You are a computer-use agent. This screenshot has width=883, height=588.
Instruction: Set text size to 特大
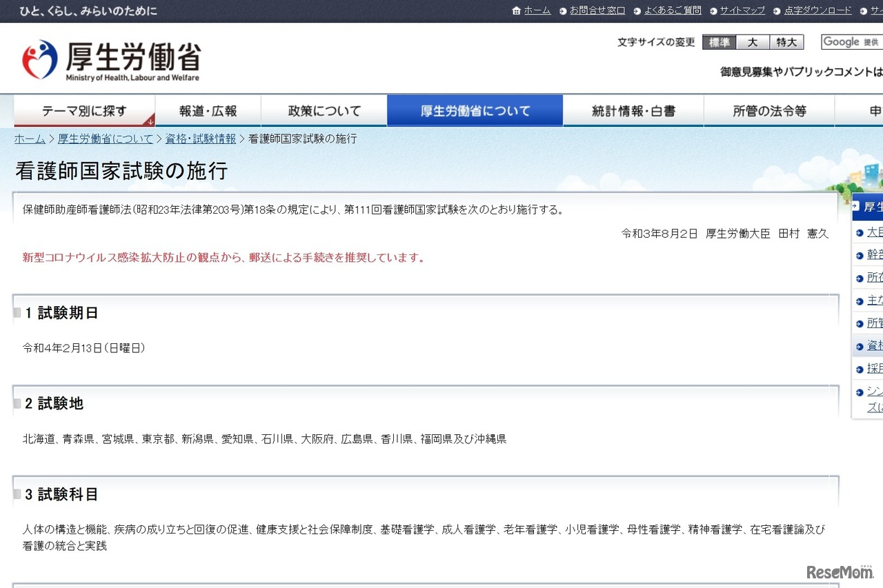[786, 42]
